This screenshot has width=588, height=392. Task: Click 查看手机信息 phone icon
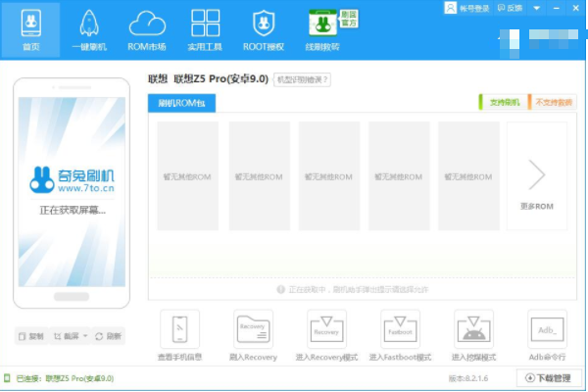click(x=179, y=329)
